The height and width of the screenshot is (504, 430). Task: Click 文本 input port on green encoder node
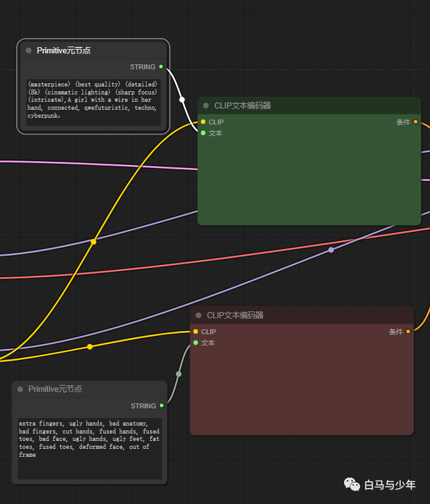pos(203,133)
